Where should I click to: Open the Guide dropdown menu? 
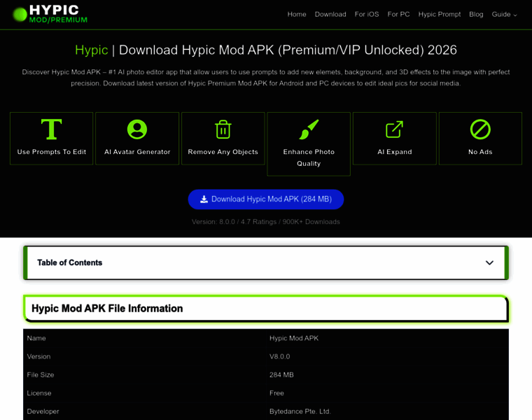tap(504, 15)
